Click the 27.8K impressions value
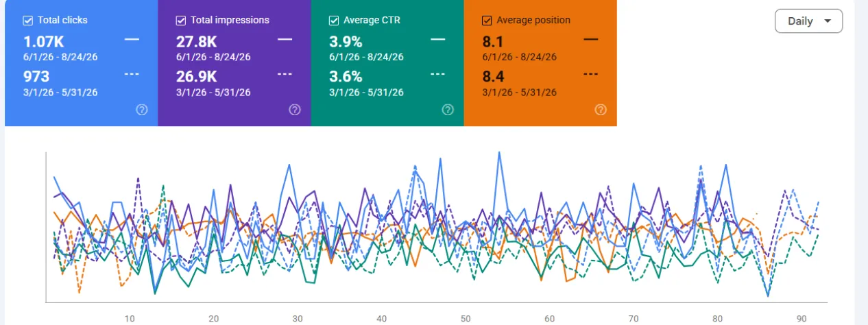This screenshot has width=868, height=325. pos(196,42)
